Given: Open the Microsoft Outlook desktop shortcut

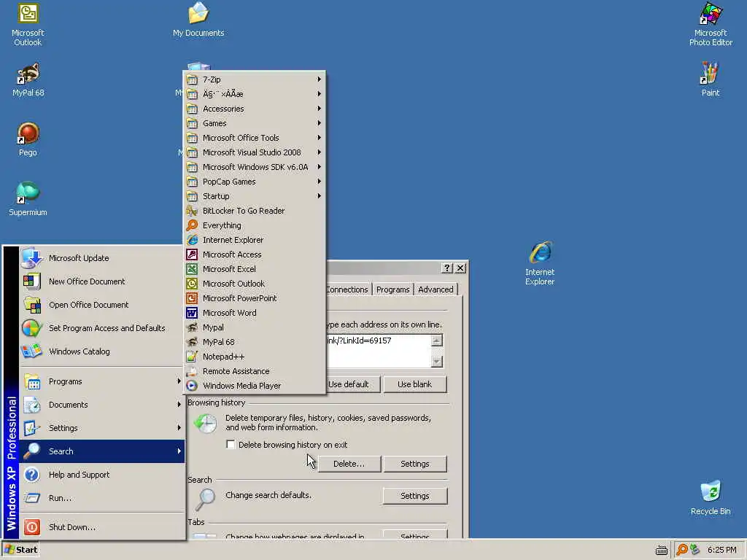Looking at the screenshot, I should point(28,24).
